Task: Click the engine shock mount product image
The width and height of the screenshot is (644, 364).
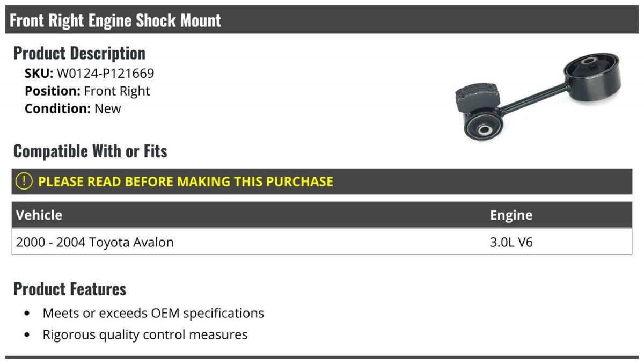Action: click(x=537, y=98)
